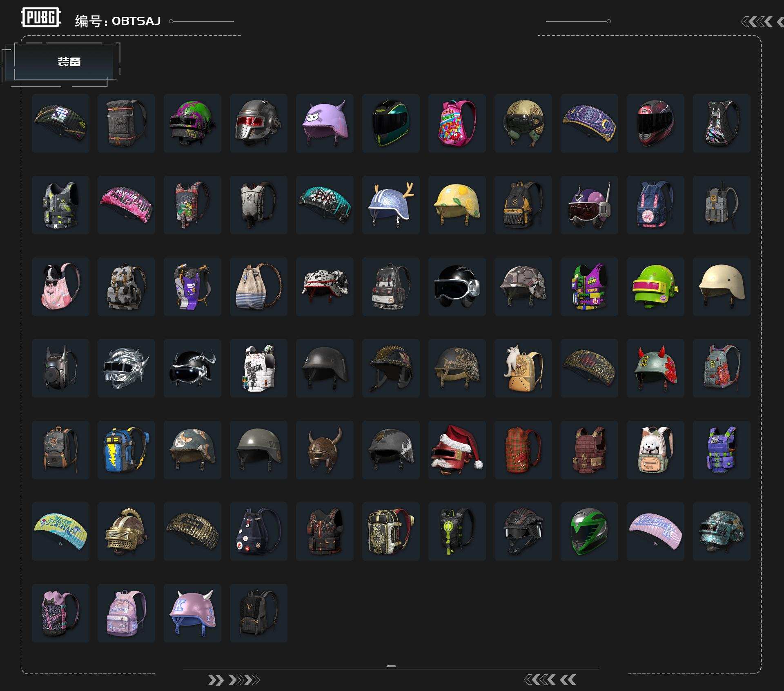The height and width of the screenshot is (691, 784).
Task: Pick the teal helmet with red devil horns
Action: click(x=655, y=368)
